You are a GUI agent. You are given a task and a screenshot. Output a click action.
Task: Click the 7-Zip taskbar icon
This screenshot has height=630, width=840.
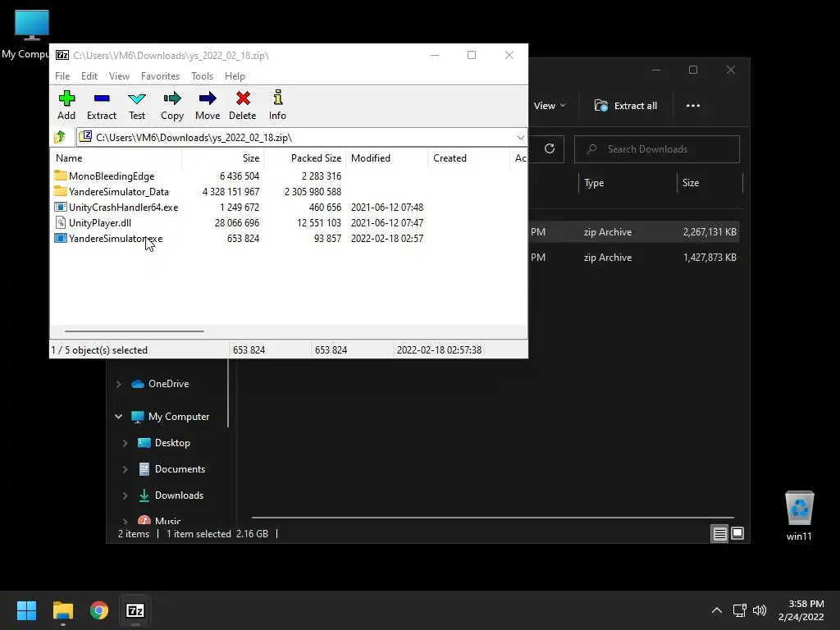[x=135, y=610]
